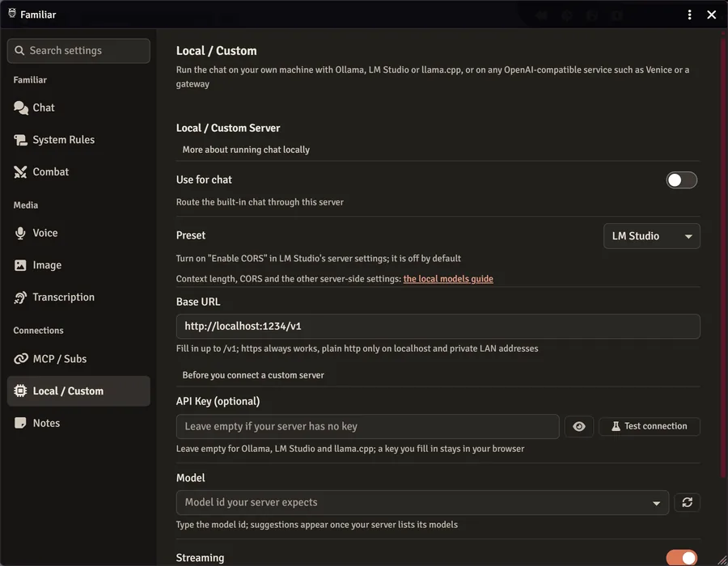Open the System Rules section
The image size is (728, 566).
click(x=78, y=140)
